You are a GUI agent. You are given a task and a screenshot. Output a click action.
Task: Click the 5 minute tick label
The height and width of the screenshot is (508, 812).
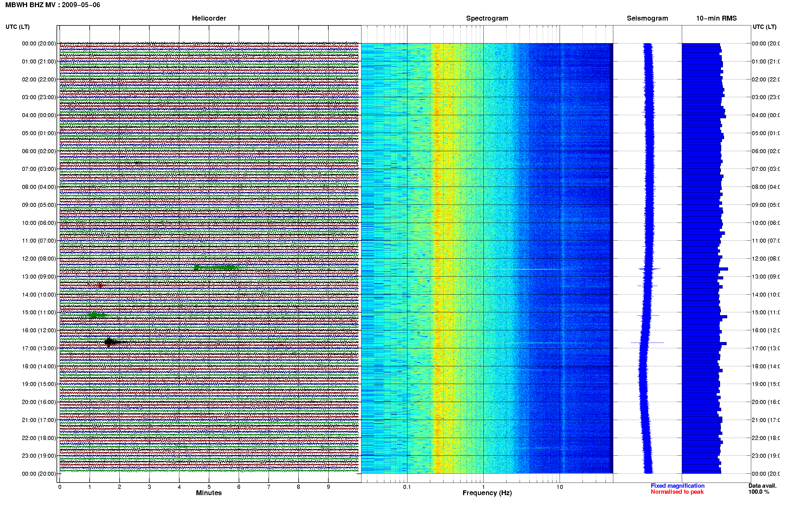[x=209, y=487]
